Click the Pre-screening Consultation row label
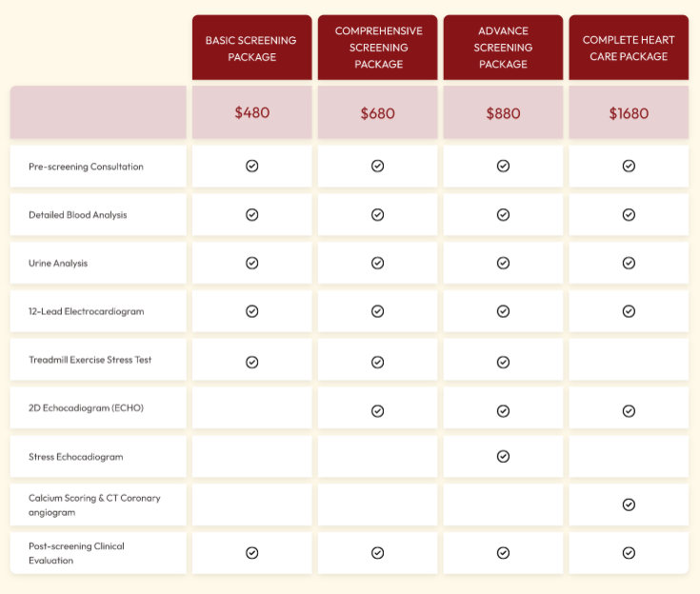The width and height of the screenshot is (700, 594). pos(86,167)
